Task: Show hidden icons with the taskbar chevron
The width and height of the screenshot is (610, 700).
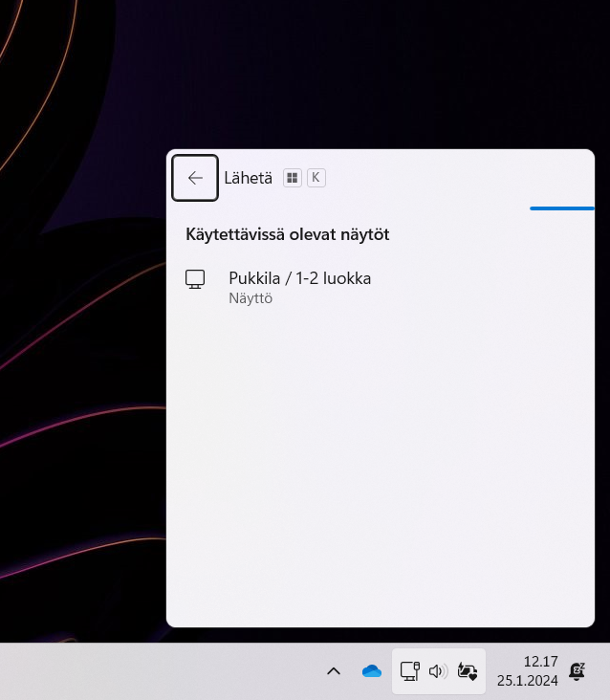Action: coord(334,671)
